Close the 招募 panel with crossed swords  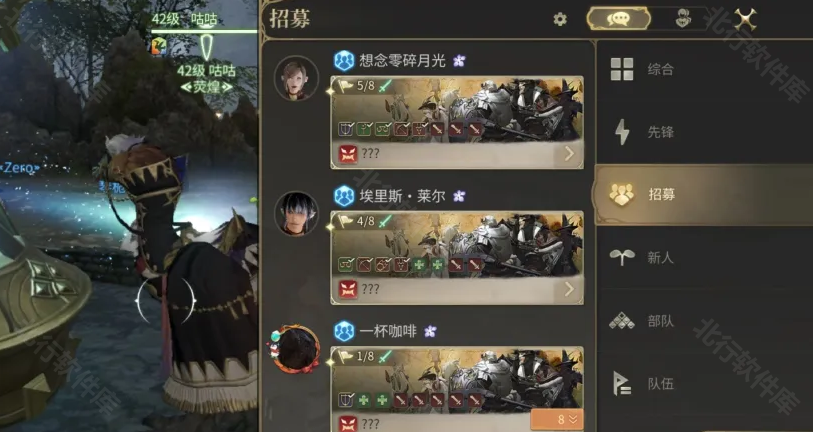pos(745,19)
